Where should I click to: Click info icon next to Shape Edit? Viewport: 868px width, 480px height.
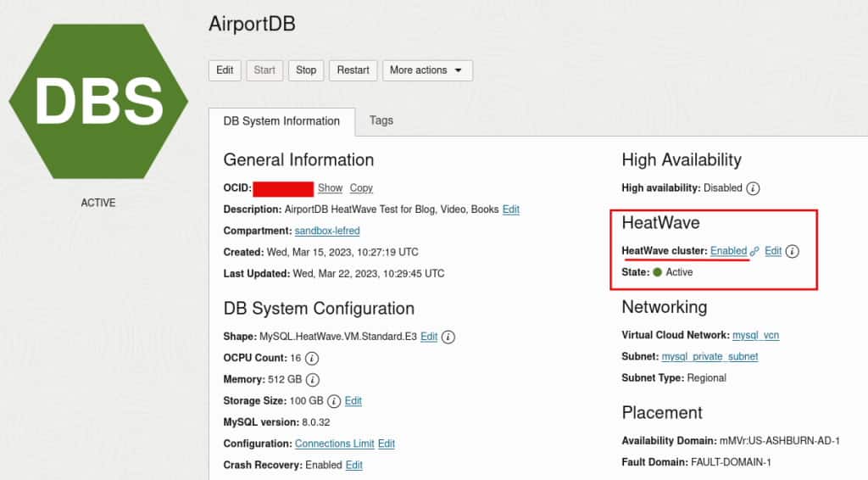point(448,337)
